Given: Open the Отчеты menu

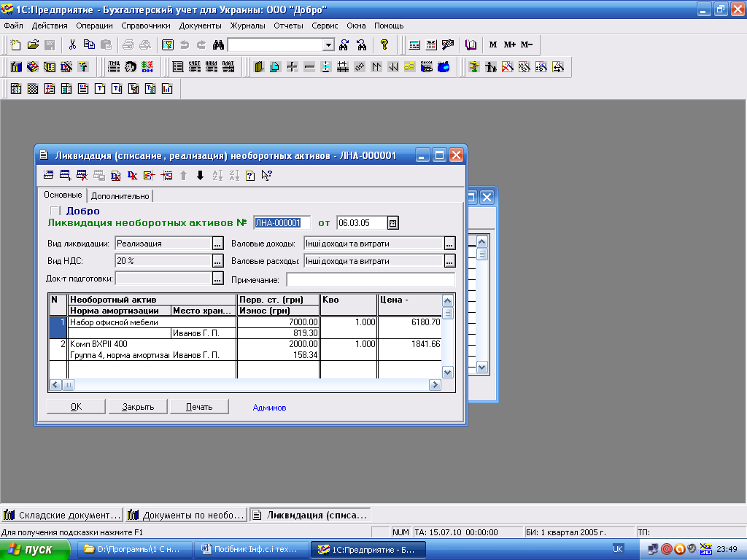Looking at the screenshot, I should coord(288,26).
